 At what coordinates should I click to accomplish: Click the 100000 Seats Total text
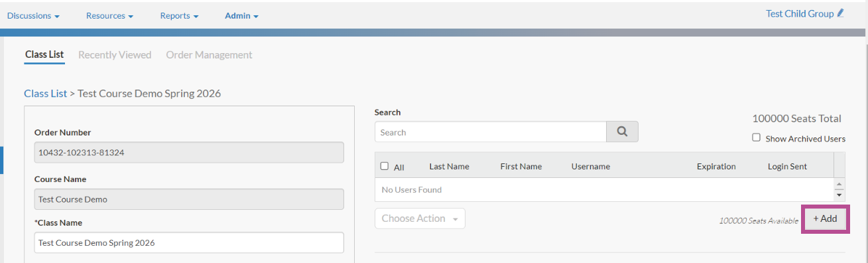[796, 119]
